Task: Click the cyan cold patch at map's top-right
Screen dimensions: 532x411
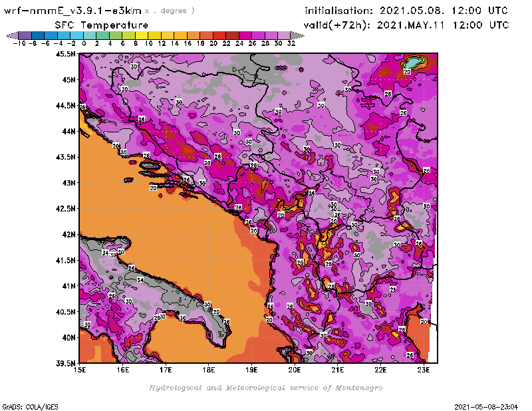Action: tap(414, 62)
